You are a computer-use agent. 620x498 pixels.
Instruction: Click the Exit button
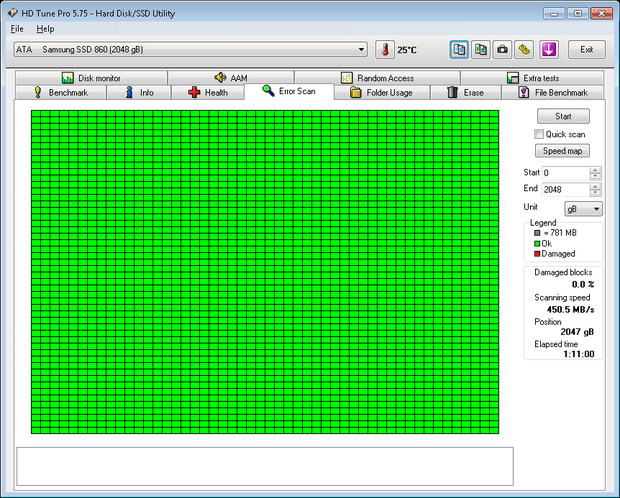[587, 49]
